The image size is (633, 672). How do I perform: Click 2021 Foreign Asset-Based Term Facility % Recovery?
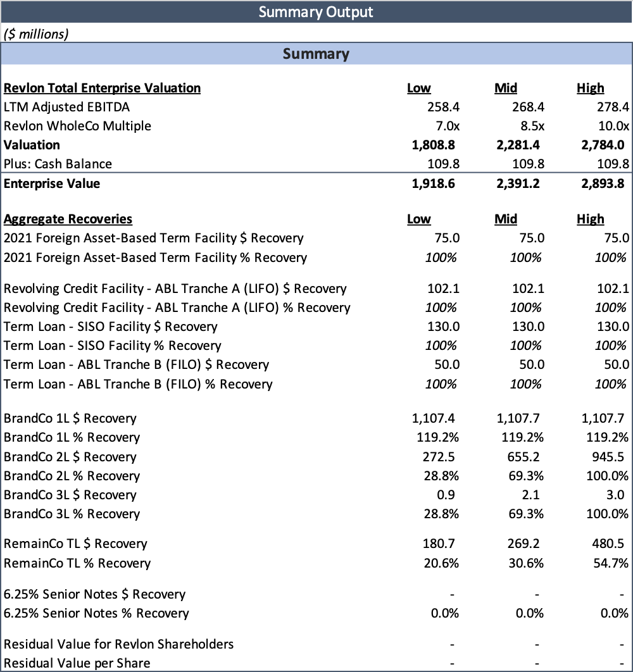(155, 258)
